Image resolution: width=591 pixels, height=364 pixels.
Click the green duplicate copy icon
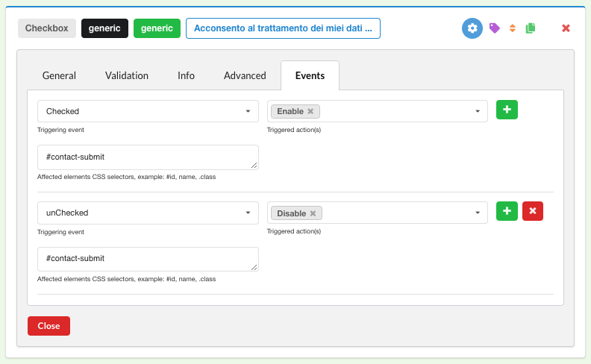tap(531, 28)
